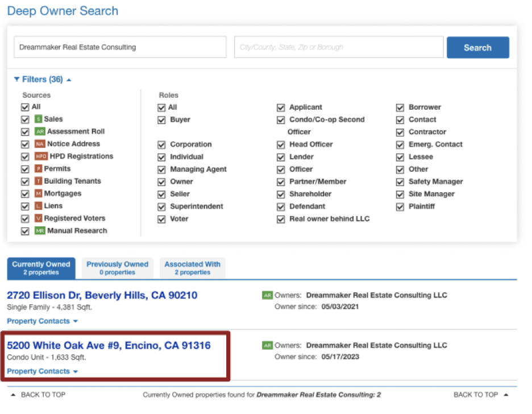Click the owner name search field

[x=120, y=47]
